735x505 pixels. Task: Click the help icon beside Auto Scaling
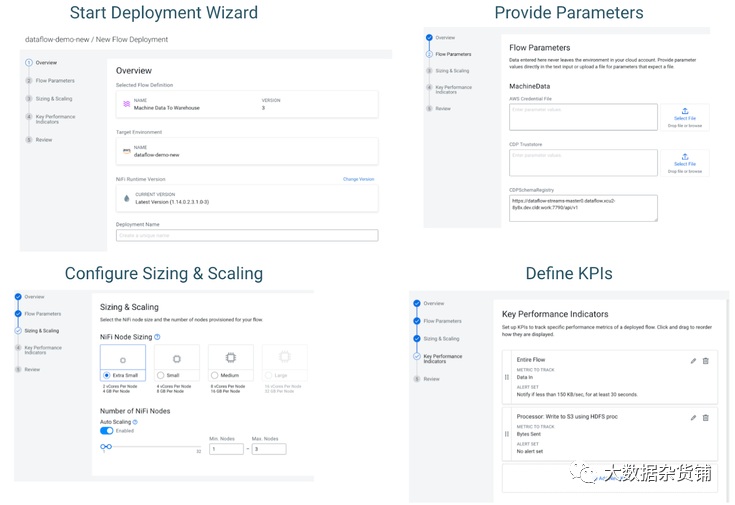point(135,422)
